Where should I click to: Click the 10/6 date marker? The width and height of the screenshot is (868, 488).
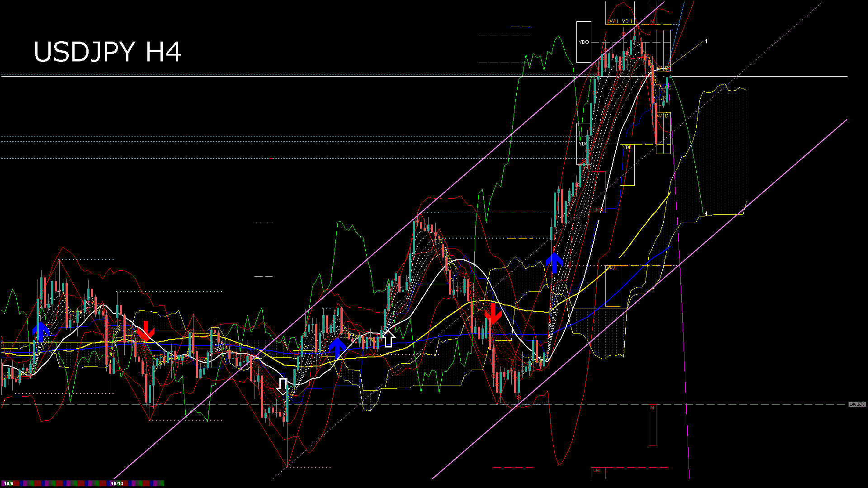[9, 483]
